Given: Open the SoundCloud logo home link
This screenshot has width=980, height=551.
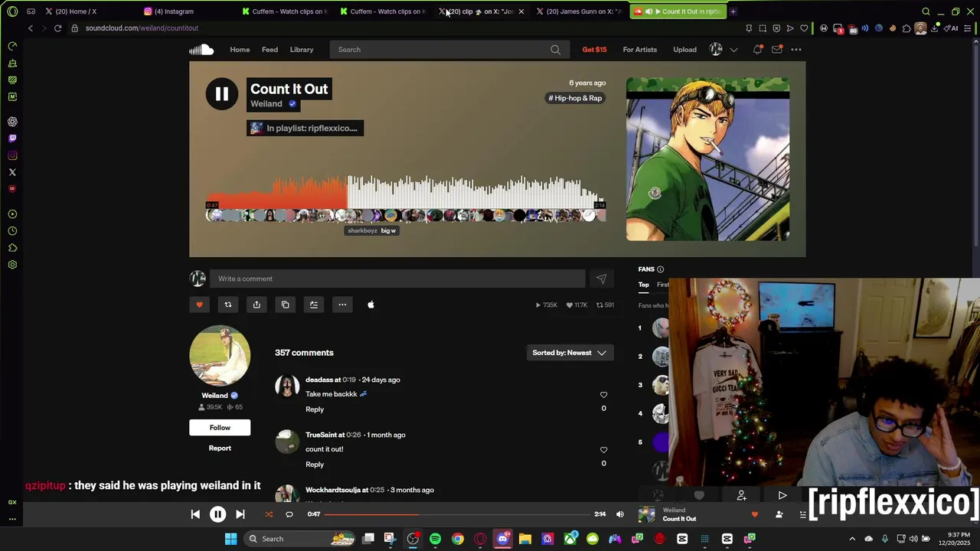Looking at the screenshot, I should (201, 50).
